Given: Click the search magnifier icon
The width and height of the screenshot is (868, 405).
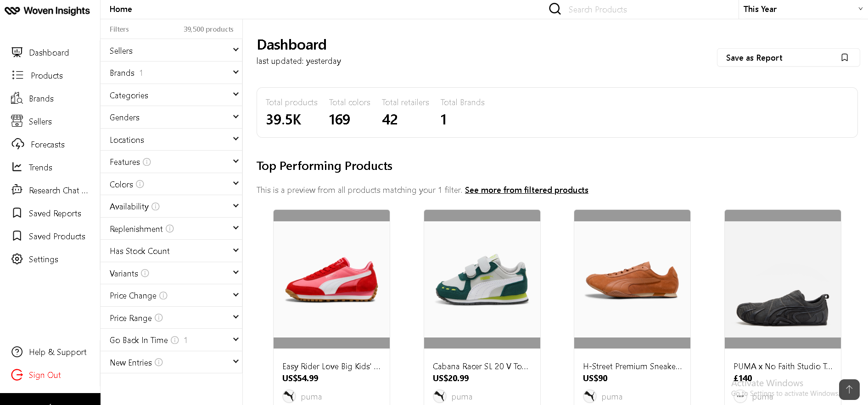Looking at the screenshot, I should (555, 9).
